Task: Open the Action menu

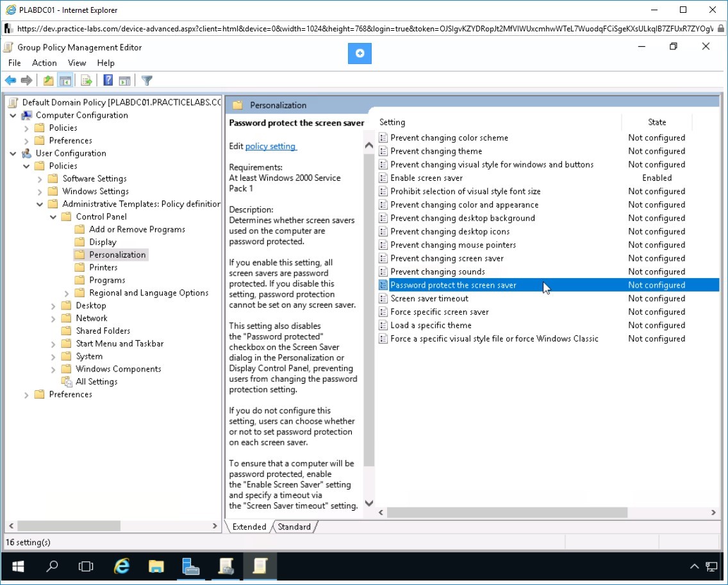Action: tap(44, 63)
